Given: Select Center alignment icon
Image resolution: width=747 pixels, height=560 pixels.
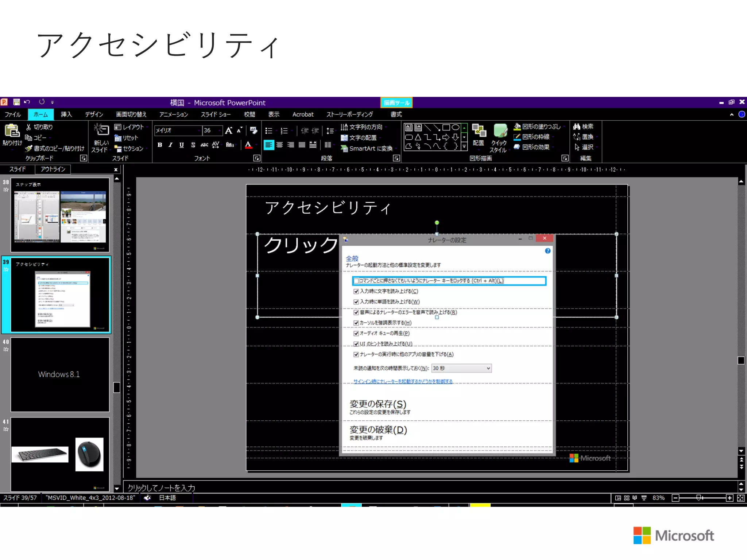Looking at the screenshot, I should click(280, 145).
